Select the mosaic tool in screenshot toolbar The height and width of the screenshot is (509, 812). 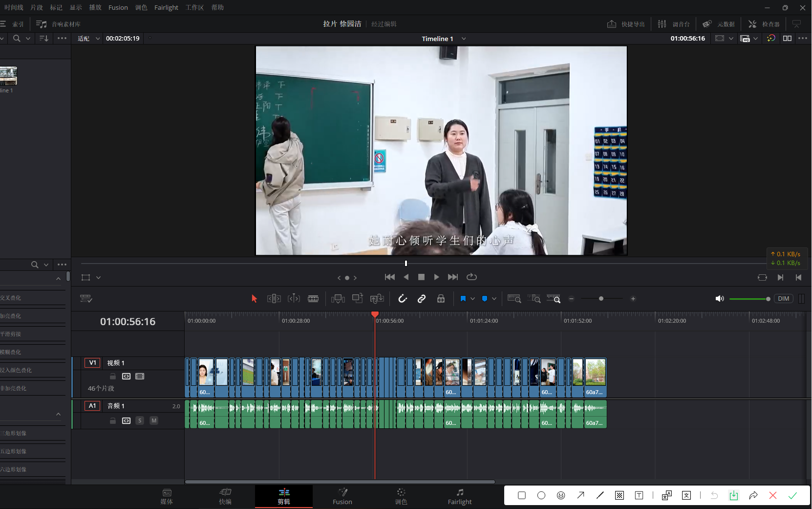tap(620, 495)
